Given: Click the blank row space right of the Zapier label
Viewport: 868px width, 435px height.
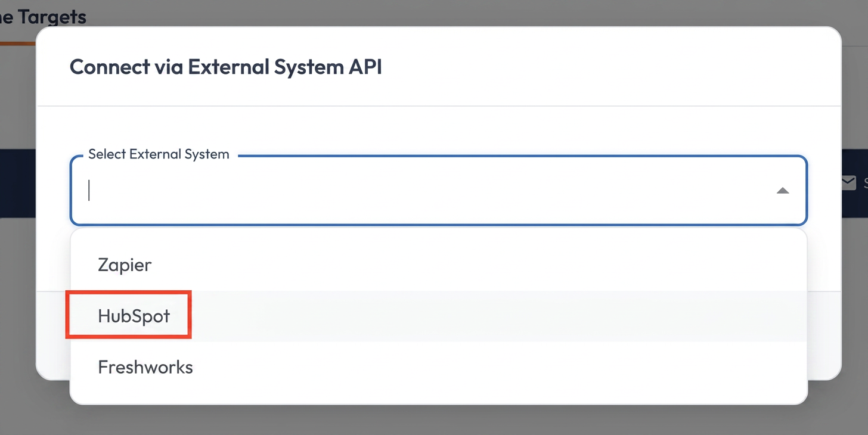Looking at the screenshot, I should tap(477, 265).
